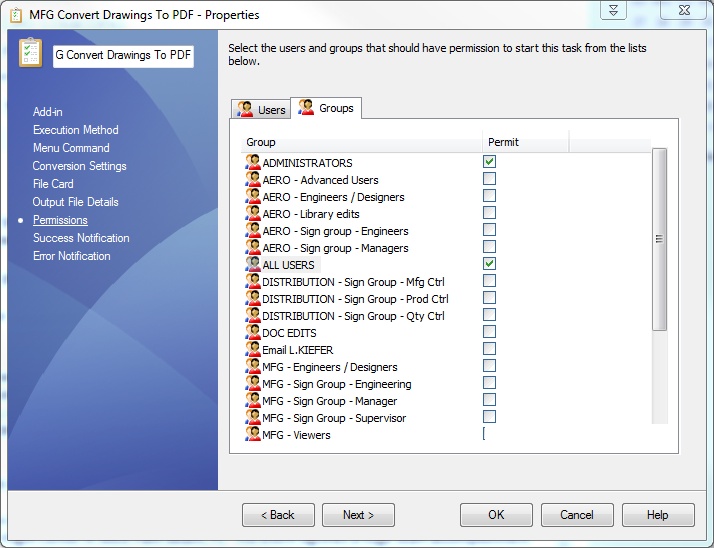The height and width of the screenshot is (548, 714).
Task: Open the Add-in page
Action: pyautogui.click(x=48, y=112)
